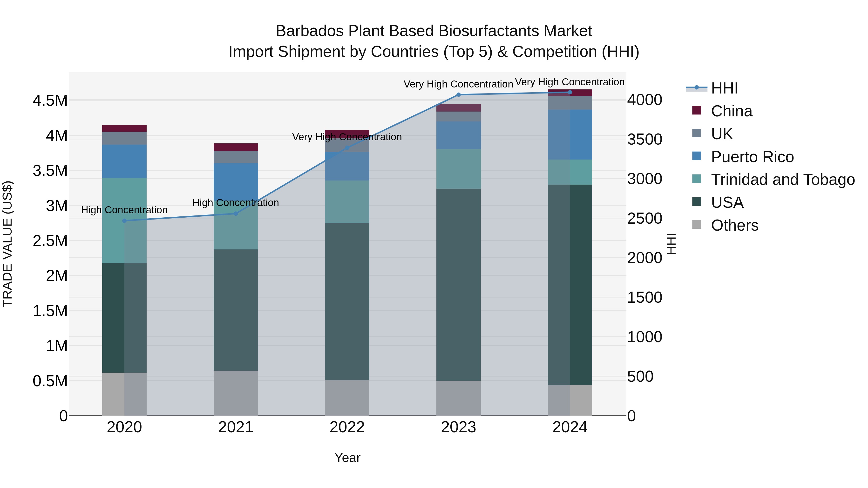Click 'Very High Concentration' annotation above 2023

459,84
